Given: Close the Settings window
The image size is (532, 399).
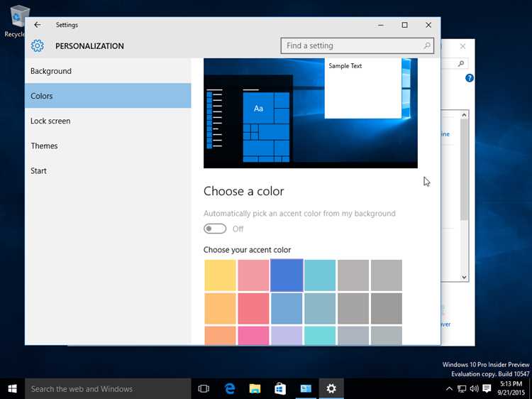Looking at the screenshot, I should pyautogui.click(x=428, y=25).
